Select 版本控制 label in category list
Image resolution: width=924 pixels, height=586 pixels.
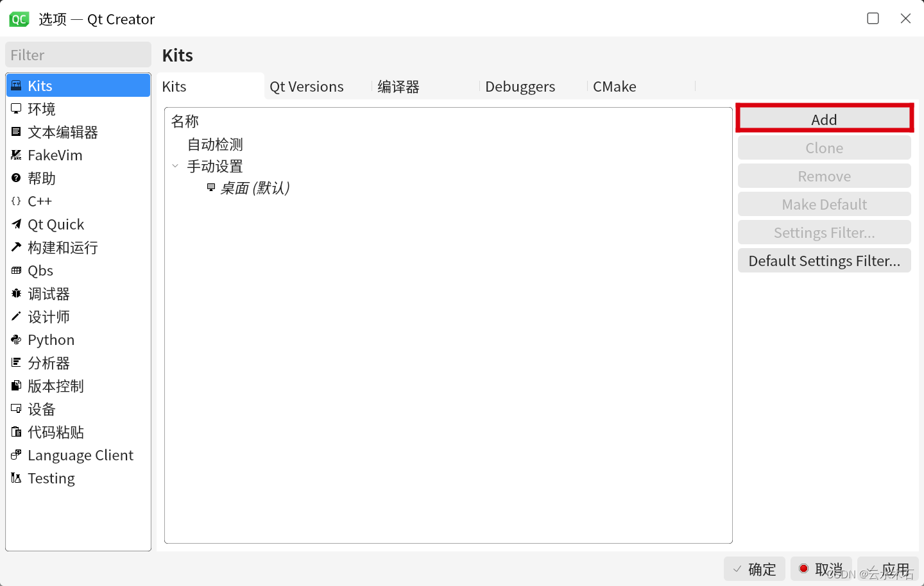pyautogui.click(x=56, y=386)
